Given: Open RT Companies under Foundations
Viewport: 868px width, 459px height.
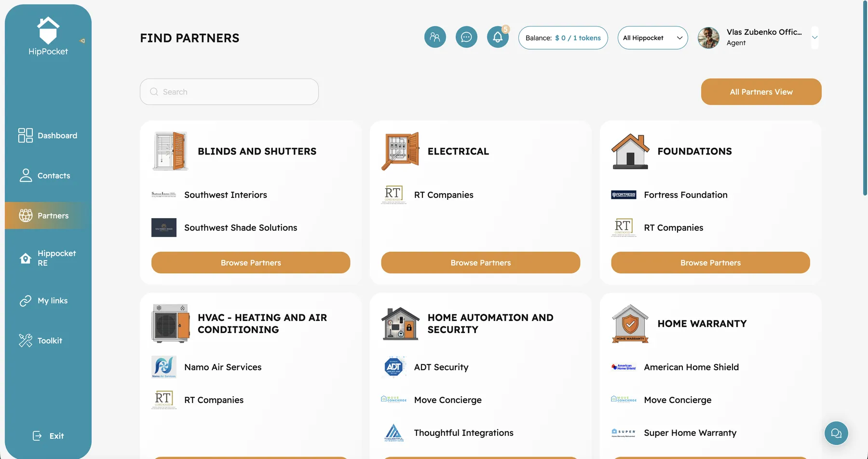Looking at the screenshot, I should (x=674, y=228).
